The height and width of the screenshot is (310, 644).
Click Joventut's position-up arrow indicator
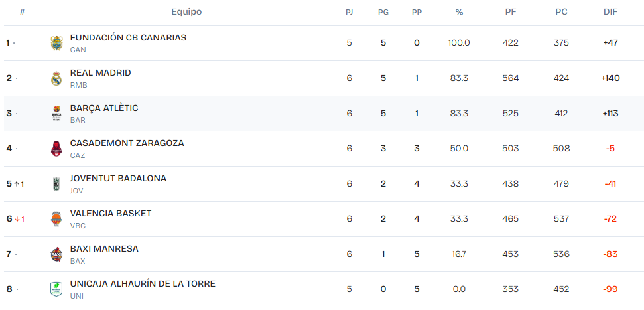tap(16, 184)
